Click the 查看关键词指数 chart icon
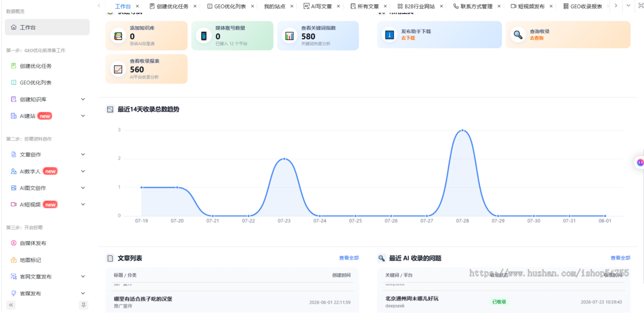Image resolution: width=644 pixels, height=313 pixels. pyautogui.click(x=289, y=36)
